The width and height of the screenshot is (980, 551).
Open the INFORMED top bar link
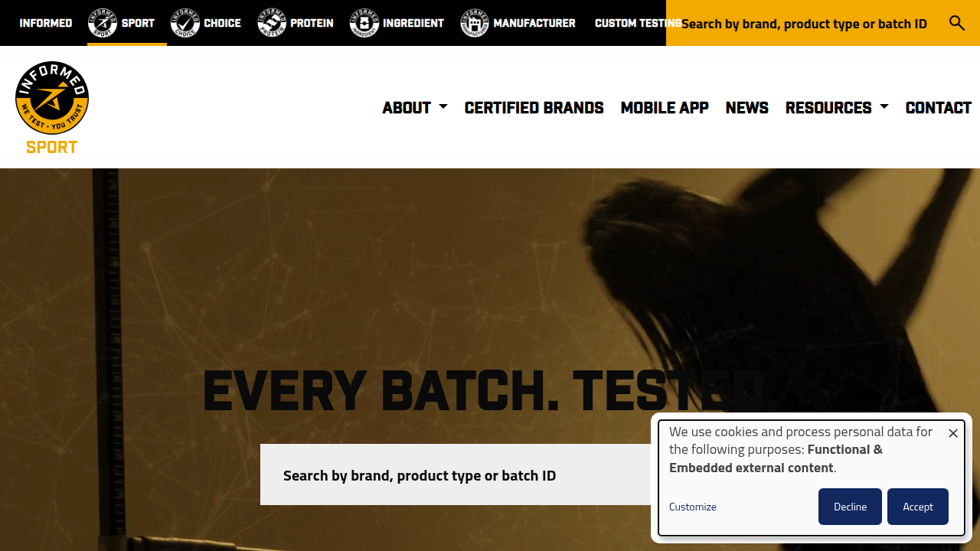(46, 23)
